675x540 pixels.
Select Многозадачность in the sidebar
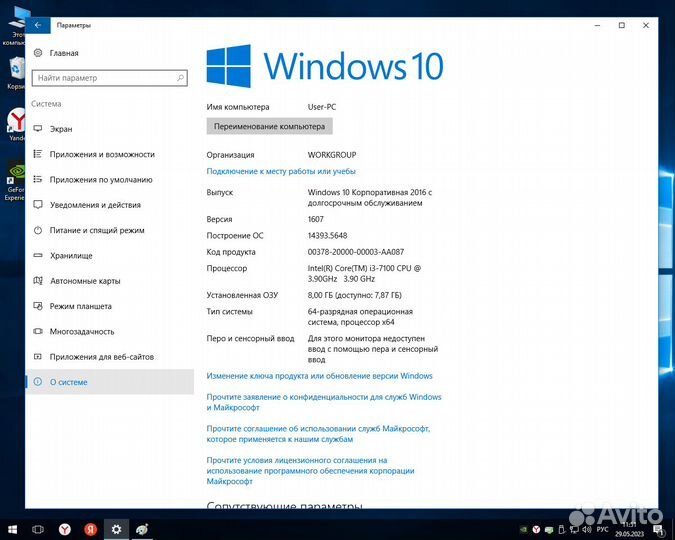pos(81,331)
